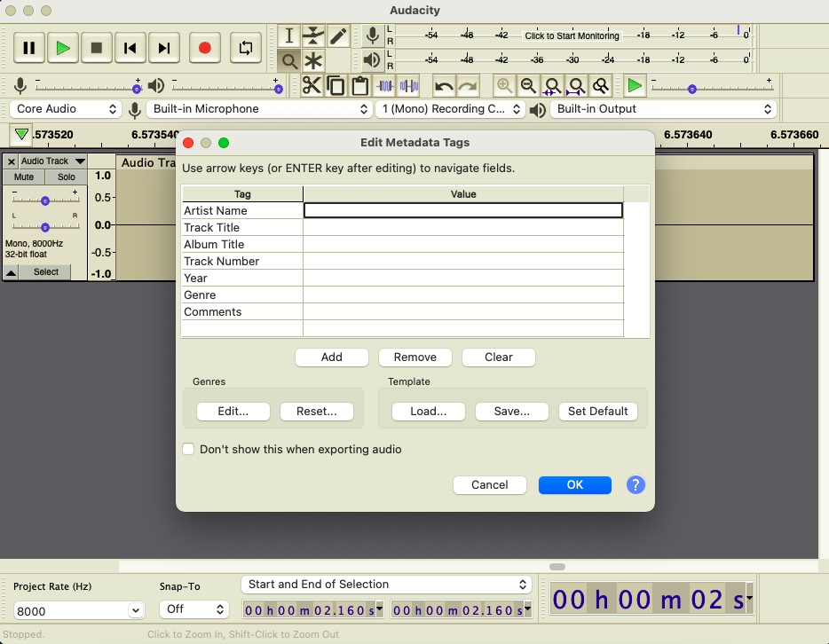The image size is (829, 644).
Task: Open the blue Help question mark
Action: click(x=636, y=485)
